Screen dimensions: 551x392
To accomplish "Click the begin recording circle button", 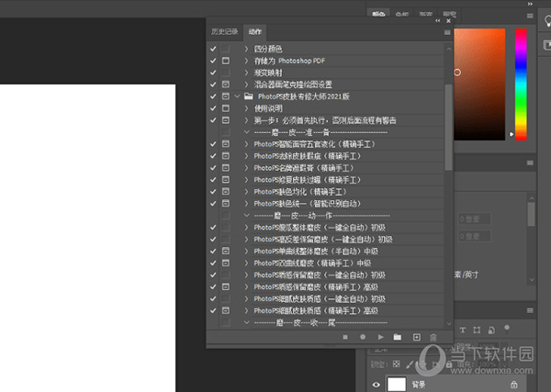I will tap(362, 337).
